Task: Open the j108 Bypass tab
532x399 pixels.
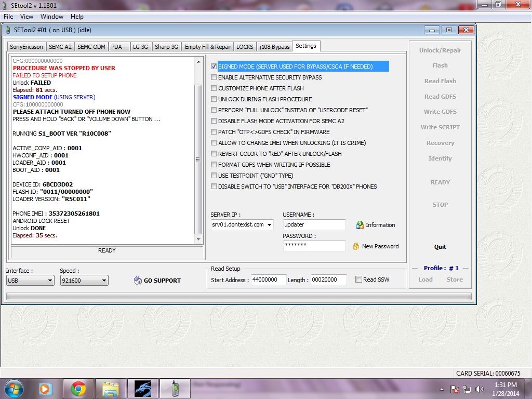Action: 274,47
